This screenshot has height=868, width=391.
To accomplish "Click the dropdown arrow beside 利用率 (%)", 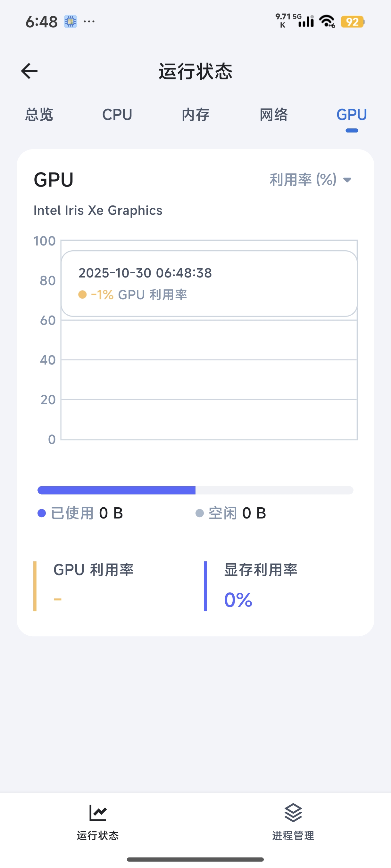I will coord(347,180).
